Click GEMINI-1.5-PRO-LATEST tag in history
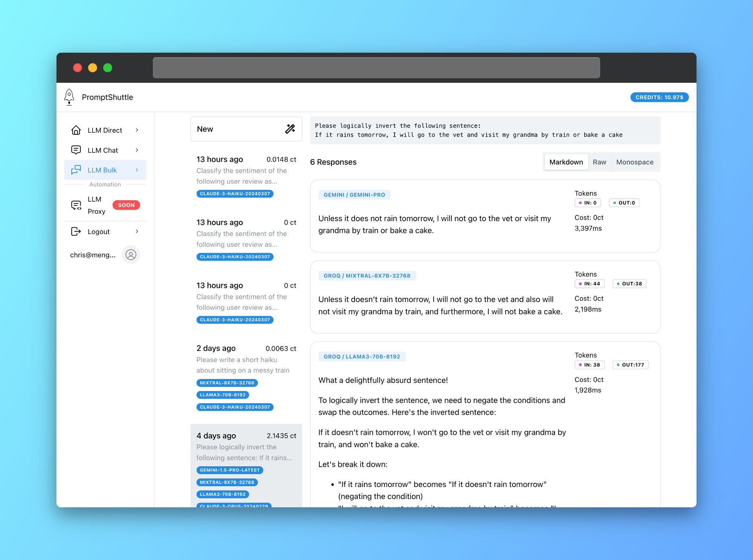753x560 pixels. pyautogui.click(x=230, y=470)
